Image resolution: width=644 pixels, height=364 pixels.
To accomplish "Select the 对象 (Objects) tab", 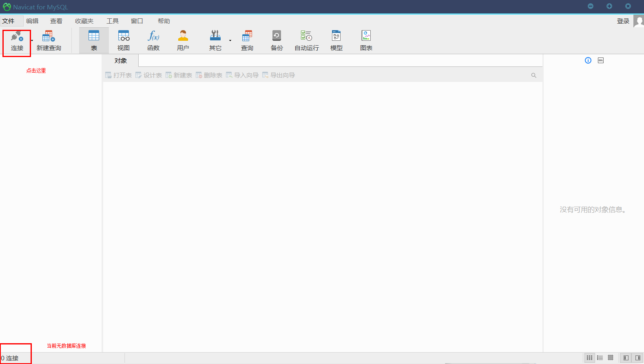I will point(121,61).
